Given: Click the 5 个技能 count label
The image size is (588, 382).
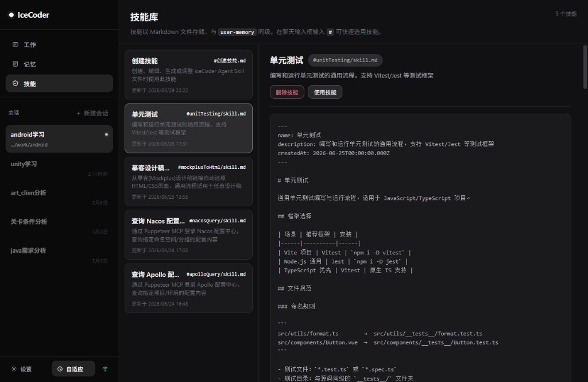Looking at the screenshot, I should [x=566, y=14].
